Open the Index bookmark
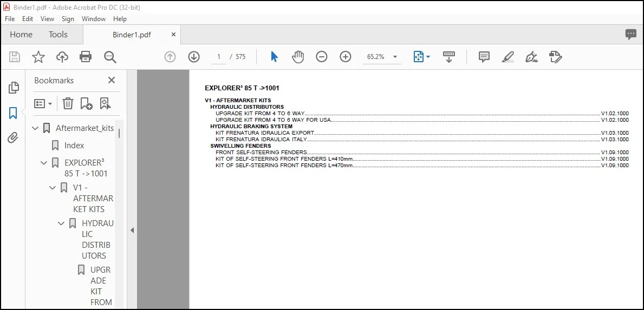The image size is (644, 310). tap(74, 145)
